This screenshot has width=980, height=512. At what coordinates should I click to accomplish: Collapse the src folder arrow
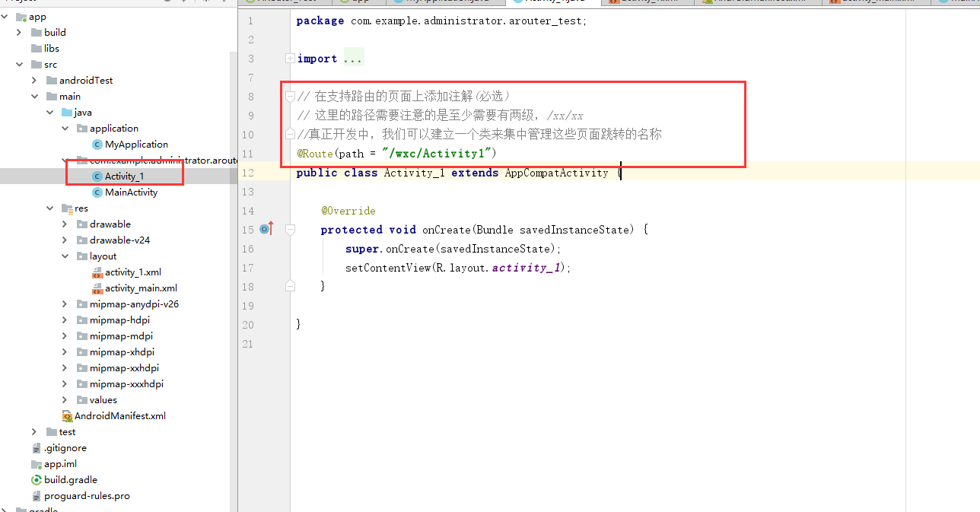tap(19, 65)
